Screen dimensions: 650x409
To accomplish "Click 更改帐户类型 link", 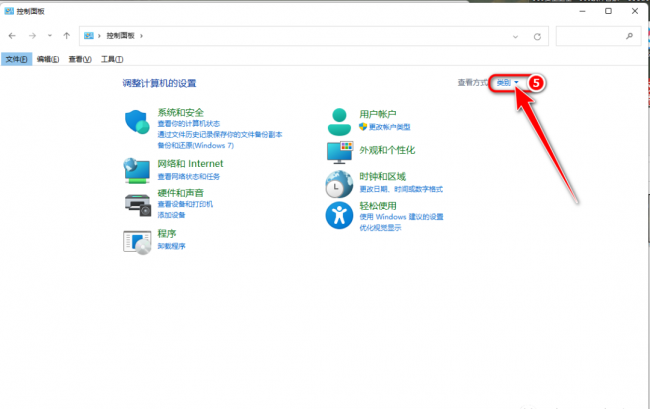I will [390, 127].
